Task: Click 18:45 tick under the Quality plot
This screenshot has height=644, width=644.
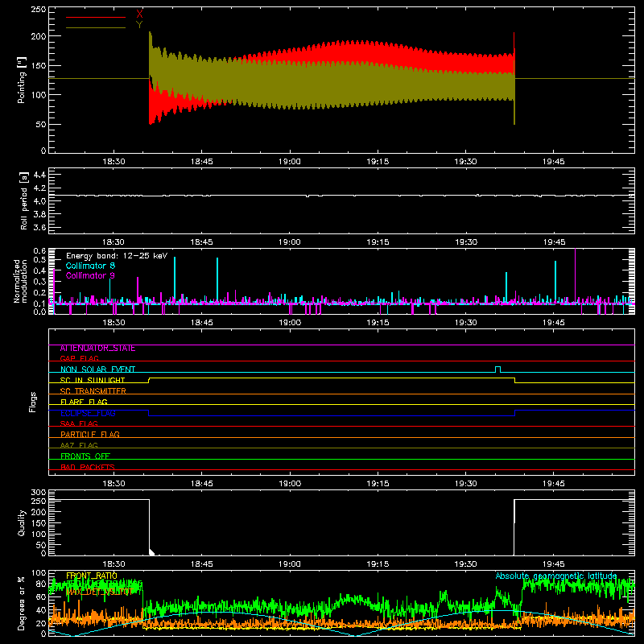Action: pyautogui.click(x=202, y=564)
